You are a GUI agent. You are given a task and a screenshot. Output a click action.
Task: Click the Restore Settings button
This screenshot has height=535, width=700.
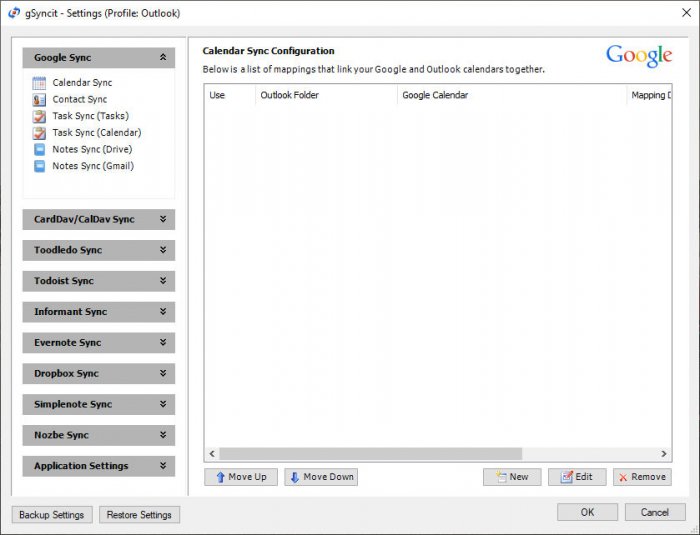(139, 514)
